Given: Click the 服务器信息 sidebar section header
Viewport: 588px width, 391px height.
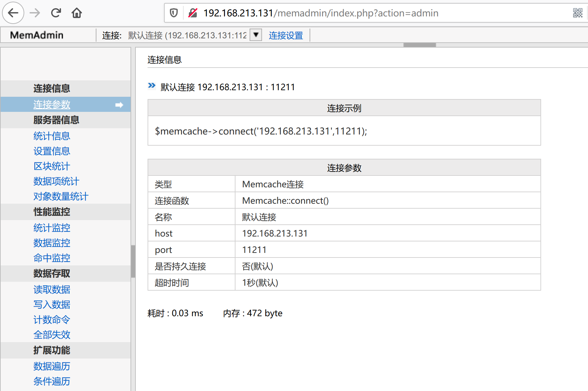Looking at the screenshot, I should tap(66, 120).
